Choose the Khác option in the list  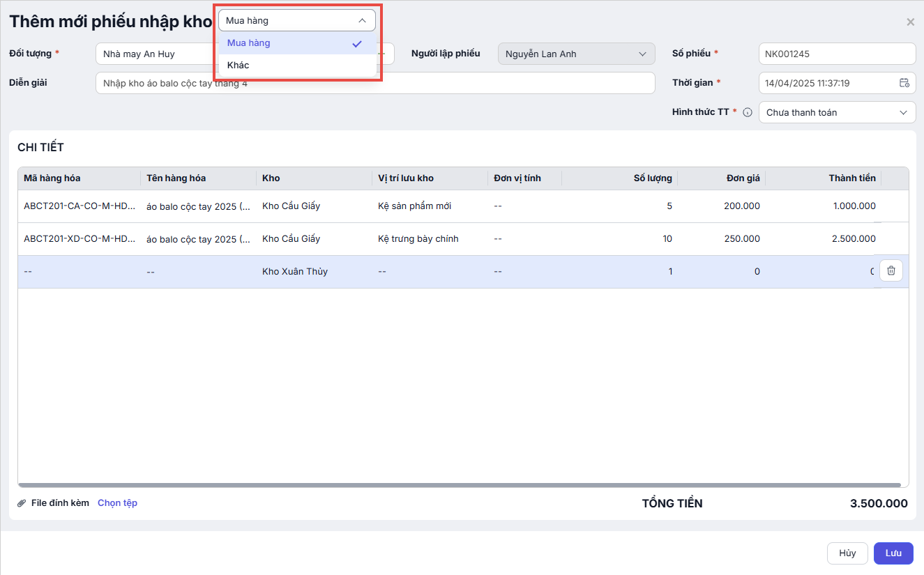[297, 65]
